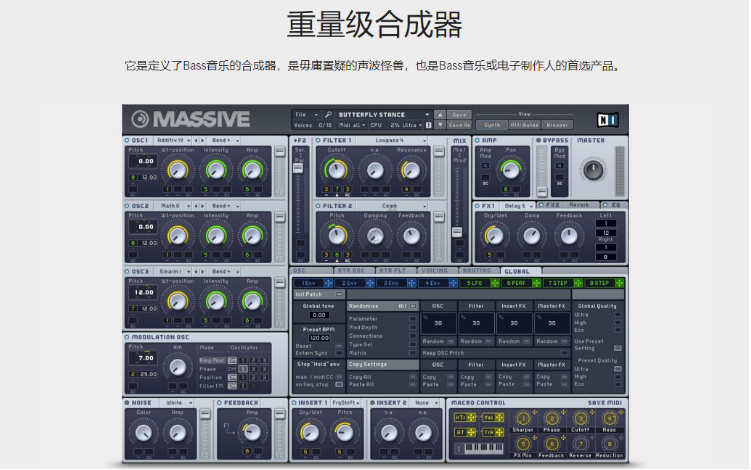Toggle OSC3 power switch
This screenshot has height=470, width=751.
coord(127,272)
